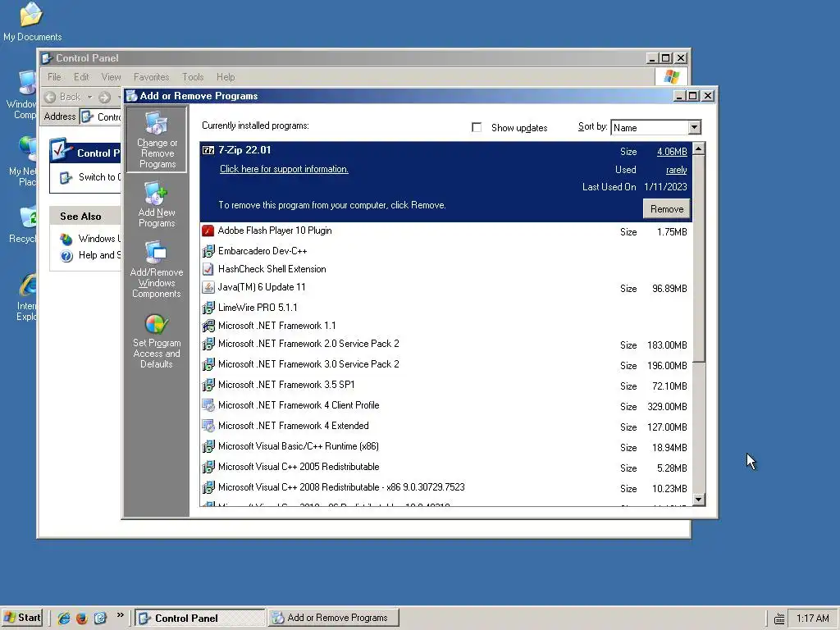840x630 pixels.
Task: Click the keyboard icon in system tray
Action: [x=779, y=619]
